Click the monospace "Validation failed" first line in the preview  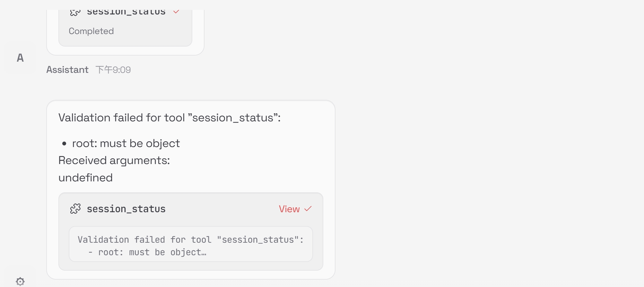coord(190,239)
